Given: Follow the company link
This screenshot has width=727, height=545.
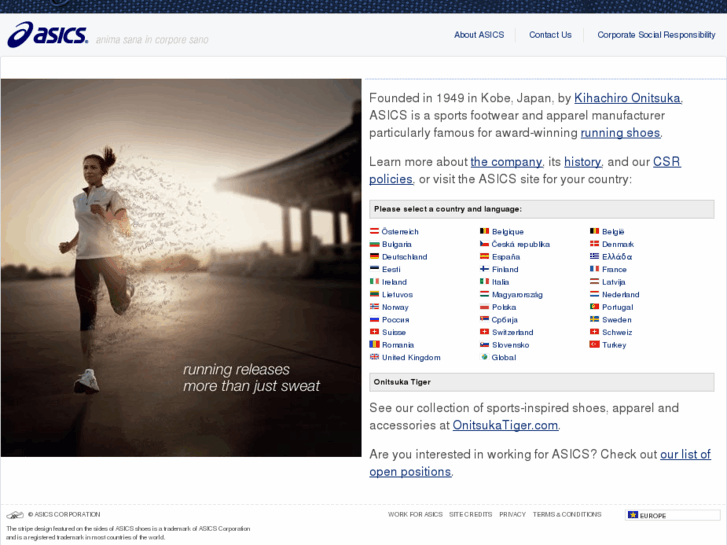Looking at the screenshot, I should pos(506,162).
